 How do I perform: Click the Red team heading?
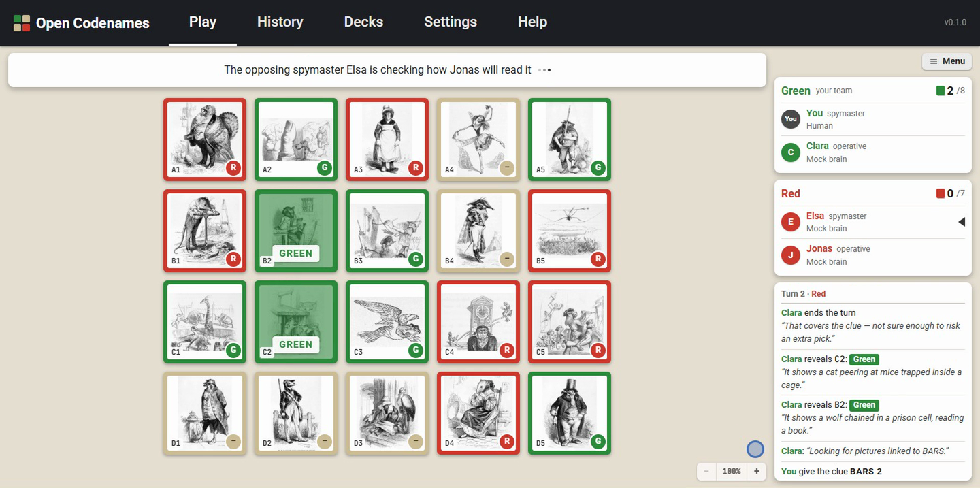[x=791, y=193]
